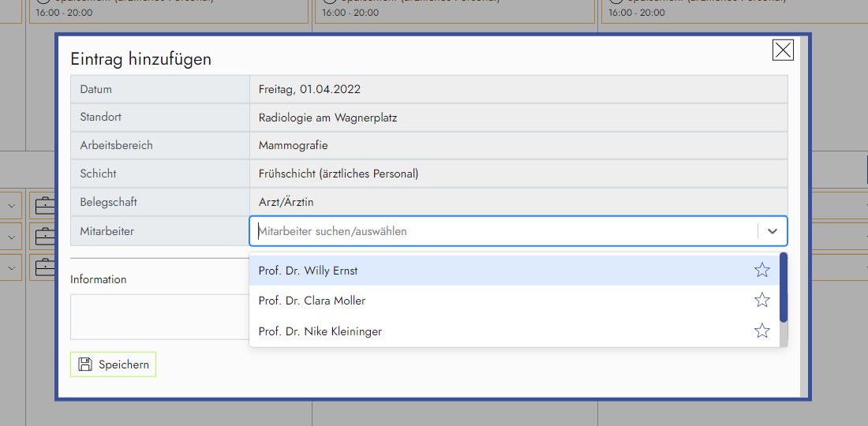
Task: Click the employee list scrollbar
Action: (x=783, y=288)
